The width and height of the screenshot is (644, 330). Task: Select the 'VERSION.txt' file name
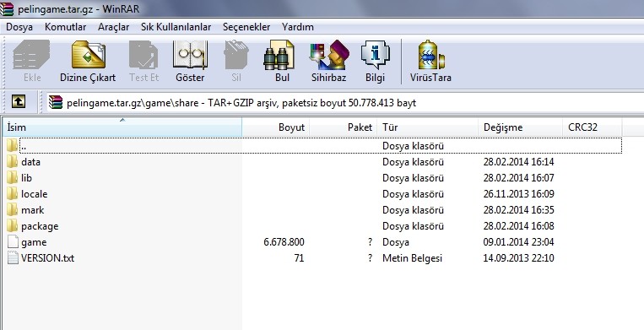coord(47,258)
